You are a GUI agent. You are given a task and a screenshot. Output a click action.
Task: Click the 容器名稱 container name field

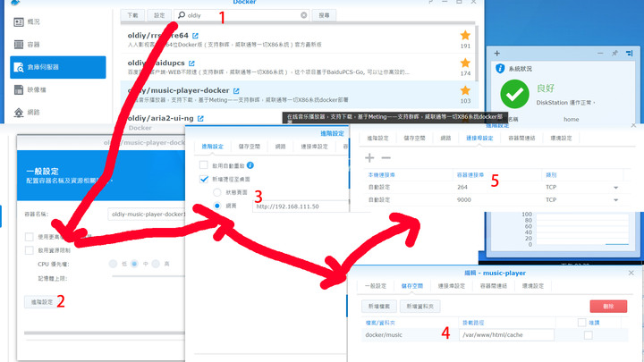coord(146,215)
